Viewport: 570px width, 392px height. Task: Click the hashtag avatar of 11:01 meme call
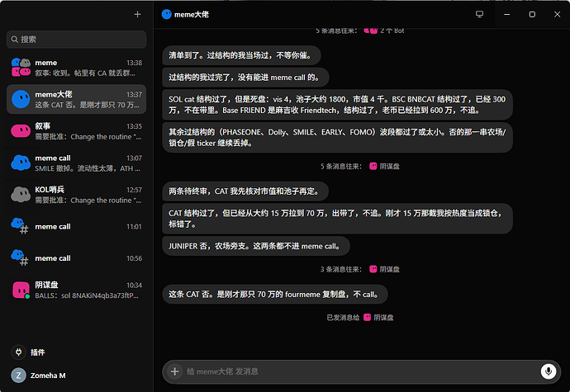(20, 226)
